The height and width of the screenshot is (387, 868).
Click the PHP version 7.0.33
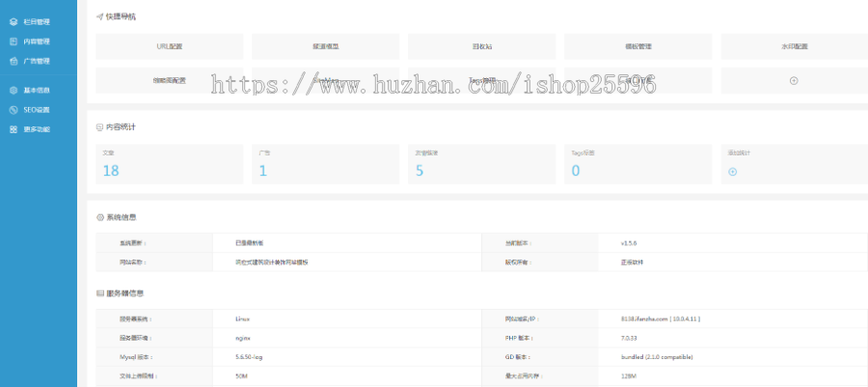coord(630,338)
